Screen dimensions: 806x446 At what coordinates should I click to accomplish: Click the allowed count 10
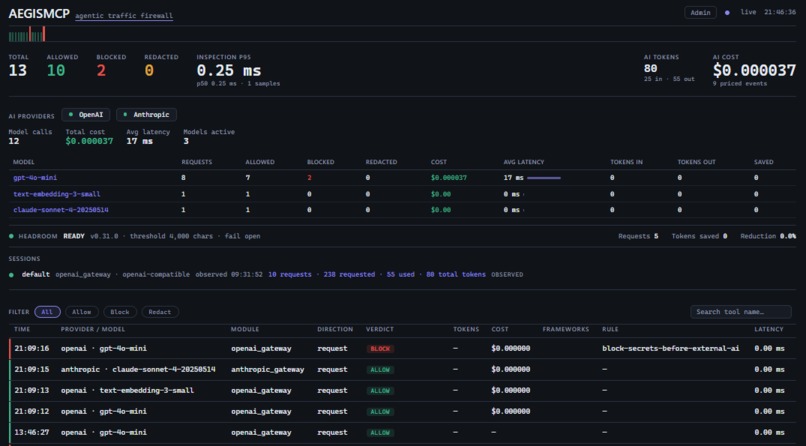click(x=56, y=70)
